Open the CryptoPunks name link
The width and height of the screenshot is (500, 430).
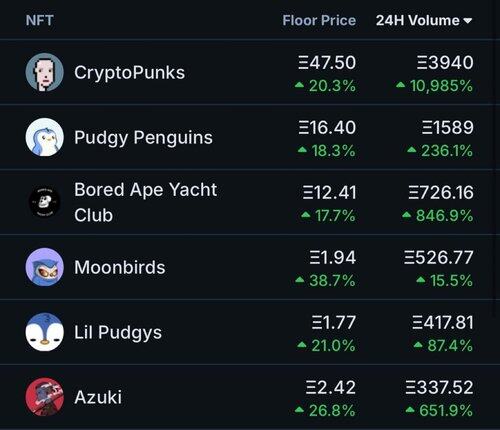click(x=129, y=73)
